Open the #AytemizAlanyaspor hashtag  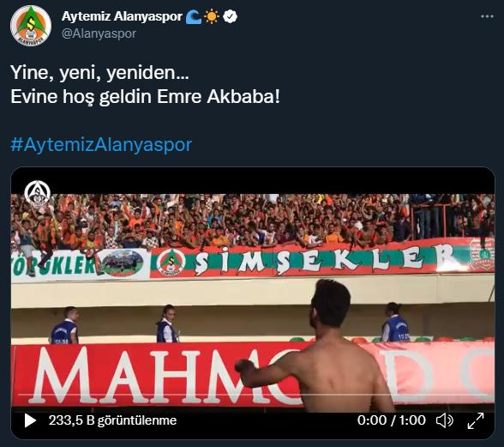[101, 145]
